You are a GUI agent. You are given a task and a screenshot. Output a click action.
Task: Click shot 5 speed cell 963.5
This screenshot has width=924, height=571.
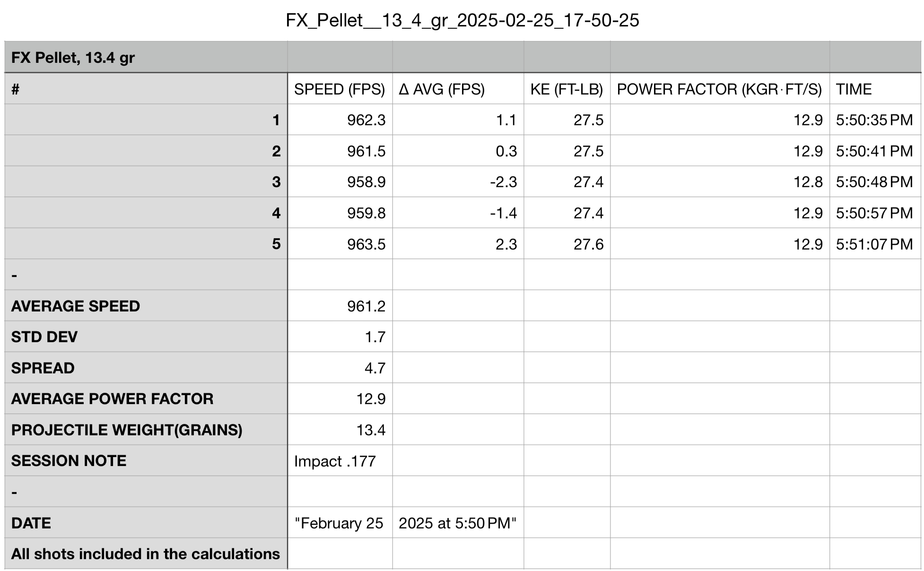pos(340,243)
